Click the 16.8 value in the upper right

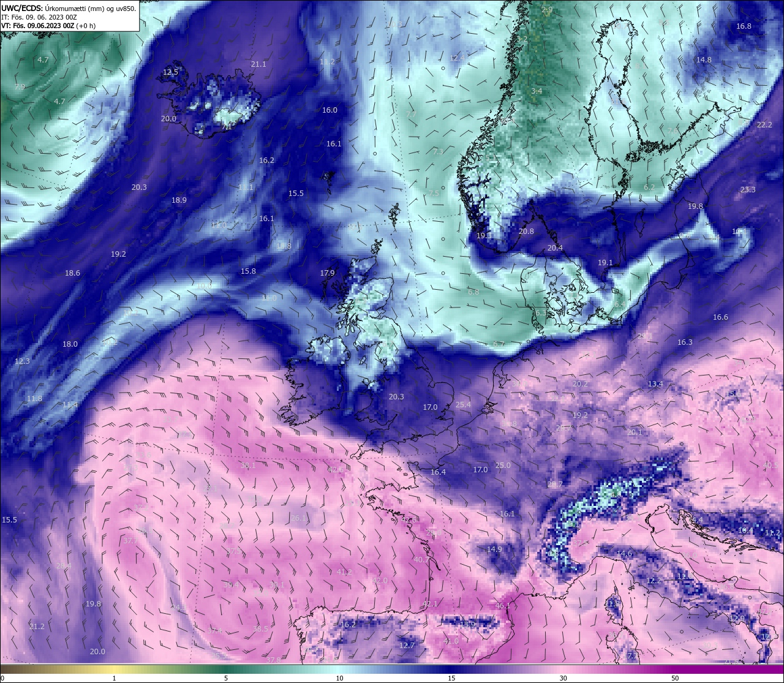[x=744, y=26]
